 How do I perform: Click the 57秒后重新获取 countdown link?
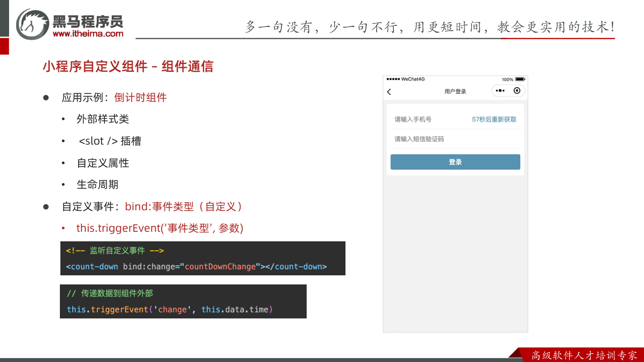(494, 119)
